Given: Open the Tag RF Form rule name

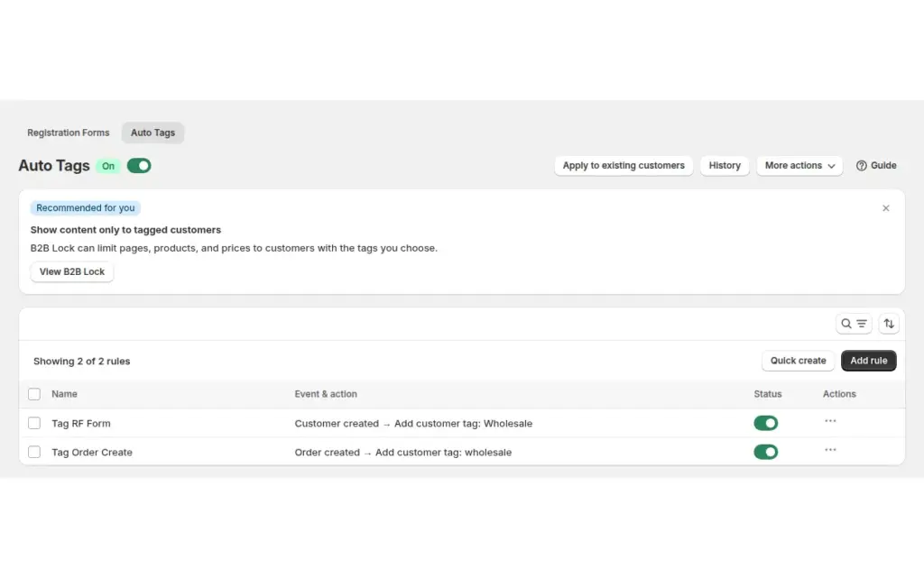Looking at the screenshot, I should [81, 423].
